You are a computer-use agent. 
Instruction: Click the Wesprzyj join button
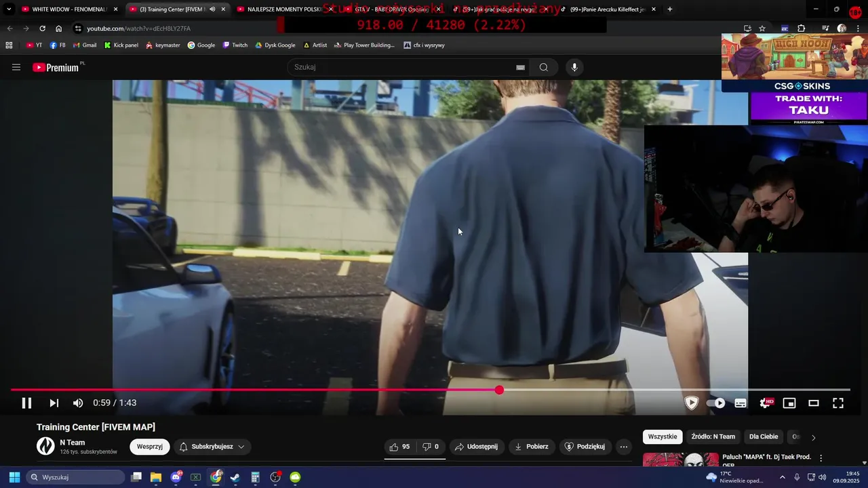coord(150,447)
